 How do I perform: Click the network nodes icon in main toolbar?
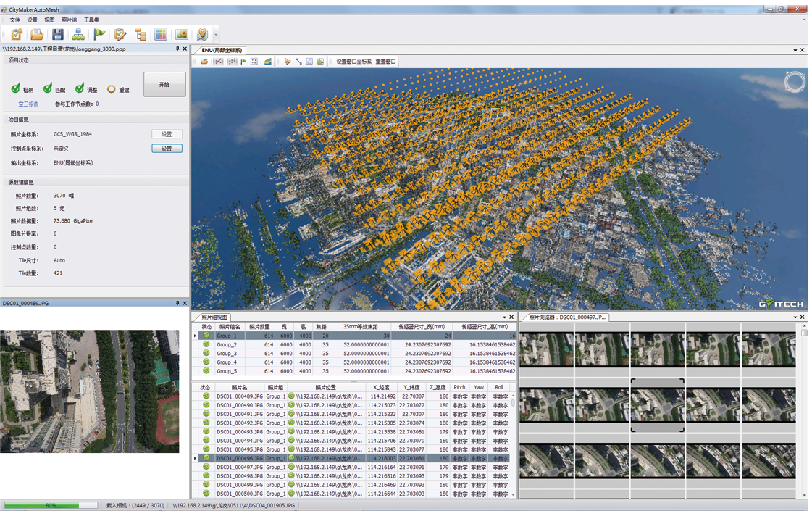(x=78, y=34)
